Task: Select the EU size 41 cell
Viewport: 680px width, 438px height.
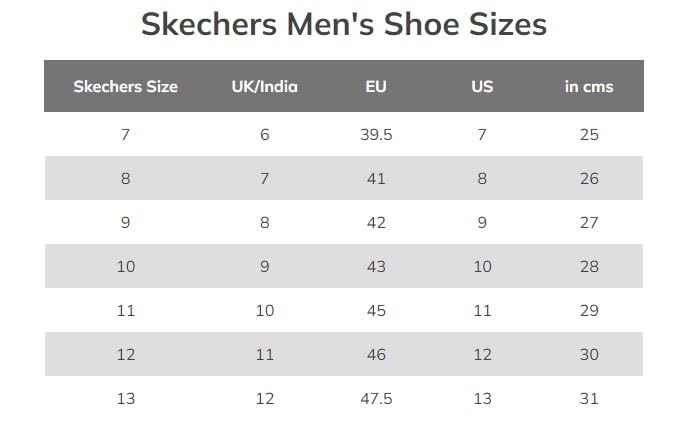Action: pos(376,179)
